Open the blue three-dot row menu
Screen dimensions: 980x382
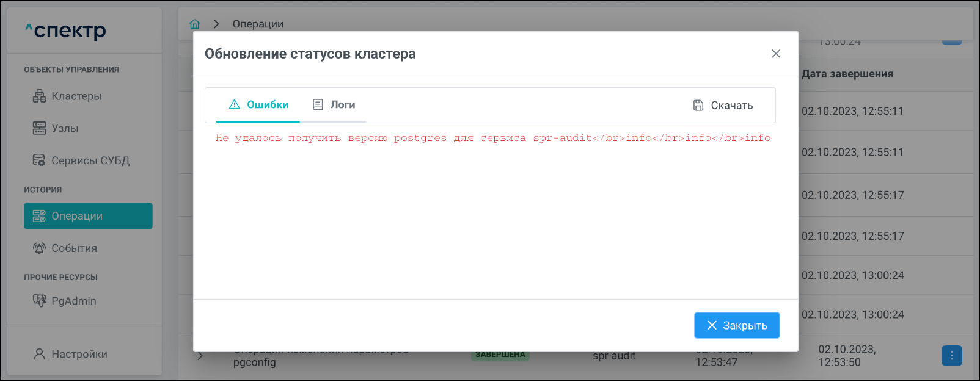[951, 356]
